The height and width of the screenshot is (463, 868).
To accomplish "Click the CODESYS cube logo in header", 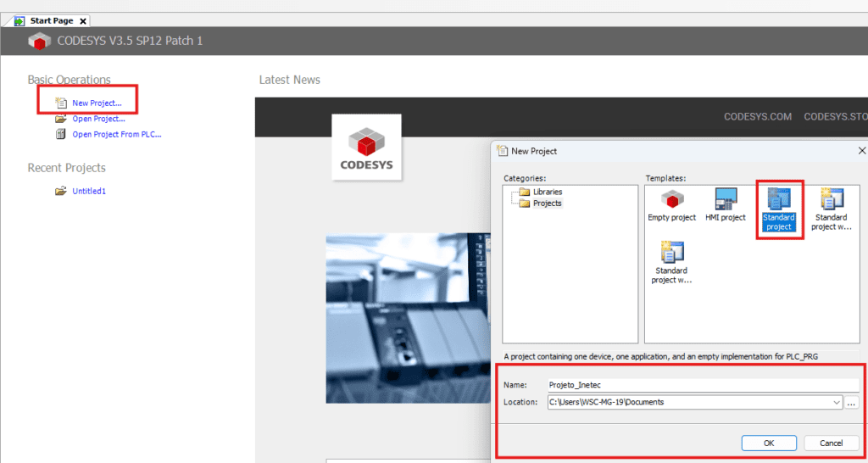I will (39, 41).
